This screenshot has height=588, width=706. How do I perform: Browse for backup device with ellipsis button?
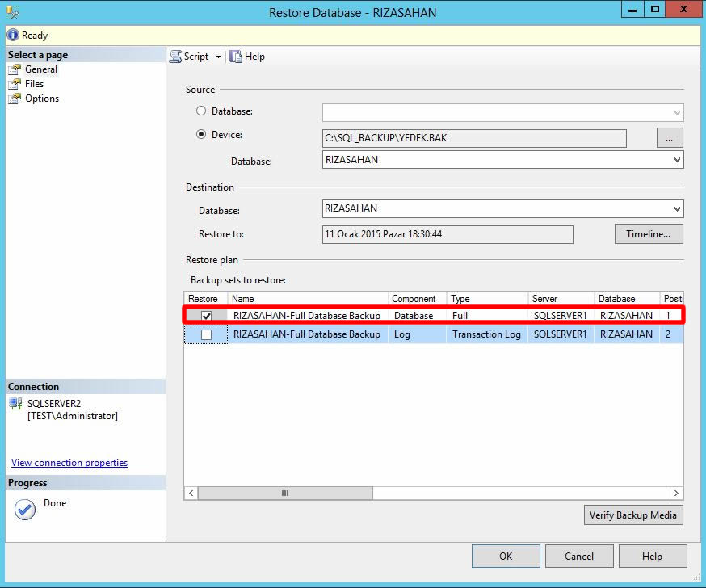(669, 138)
